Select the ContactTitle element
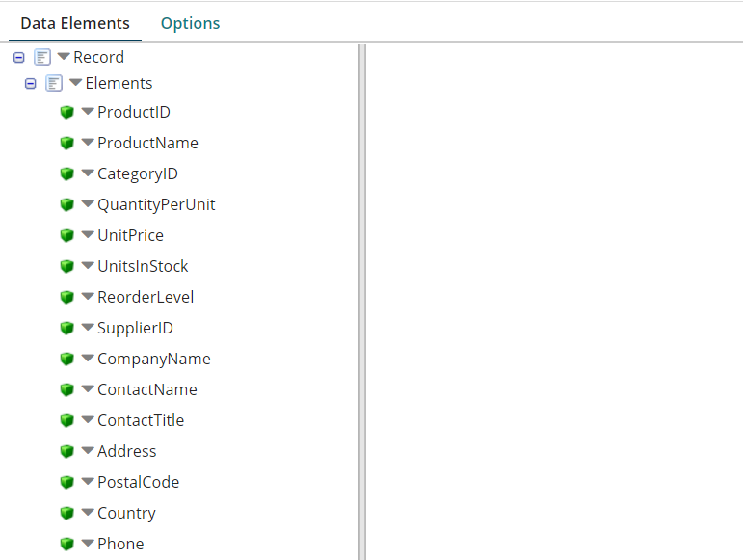743x560 pixels. 140,420
